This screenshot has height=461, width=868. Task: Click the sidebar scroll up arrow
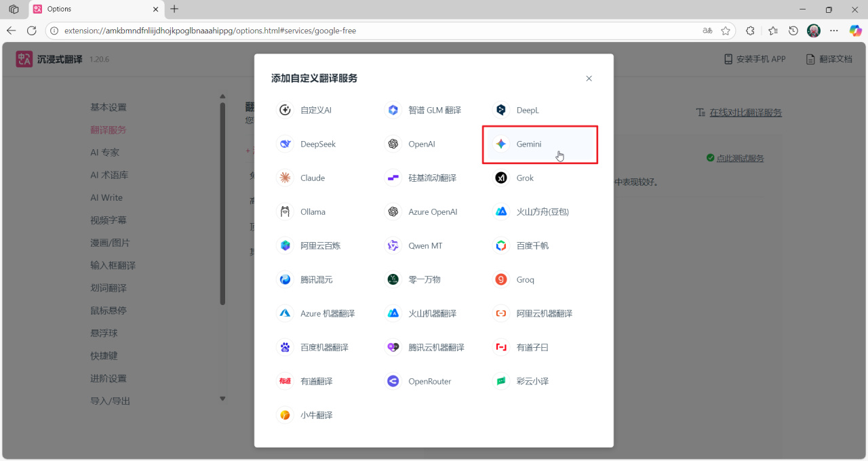click(x=222, y=97)
